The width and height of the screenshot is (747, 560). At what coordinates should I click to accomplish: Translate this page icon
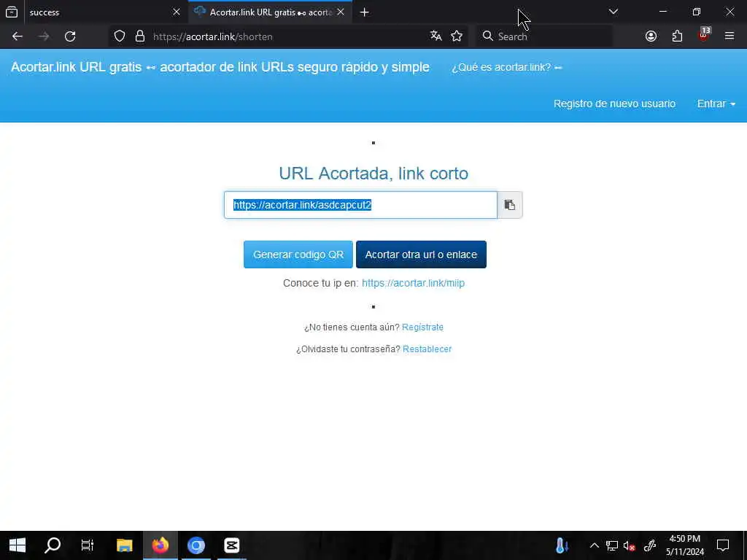tap(436, 36)
